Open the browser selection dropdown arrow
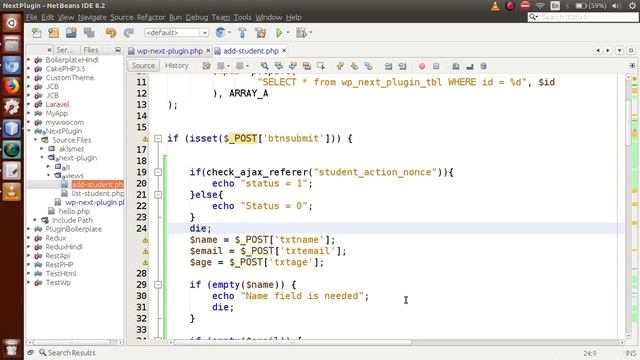This screenshot has height=360, width=640. [229, 33]
